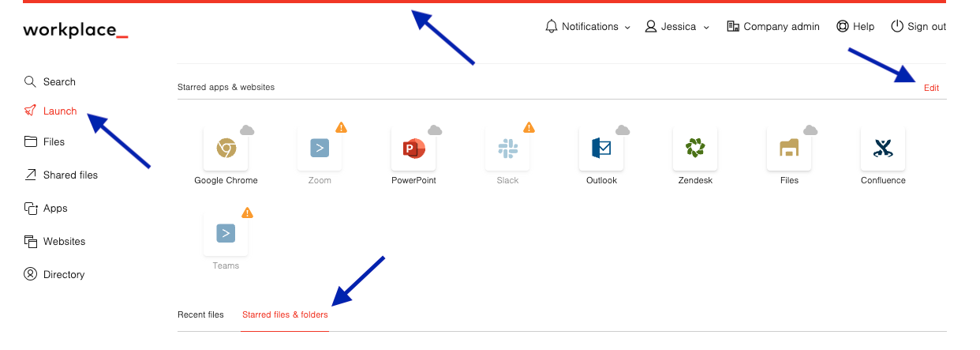980x350 pixels.
Task: Click the cloud badge on PowerPoint
Action: click(435, 130)
